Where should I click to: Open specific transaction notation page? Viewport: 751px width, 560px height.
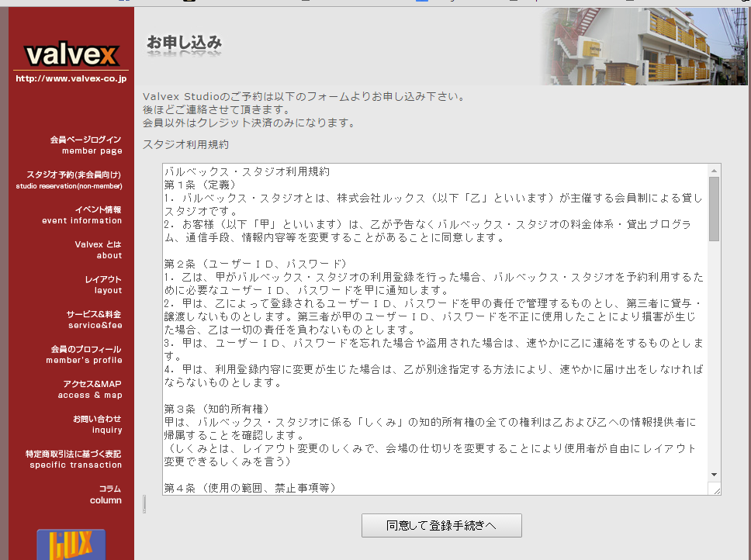coord(74,459)
